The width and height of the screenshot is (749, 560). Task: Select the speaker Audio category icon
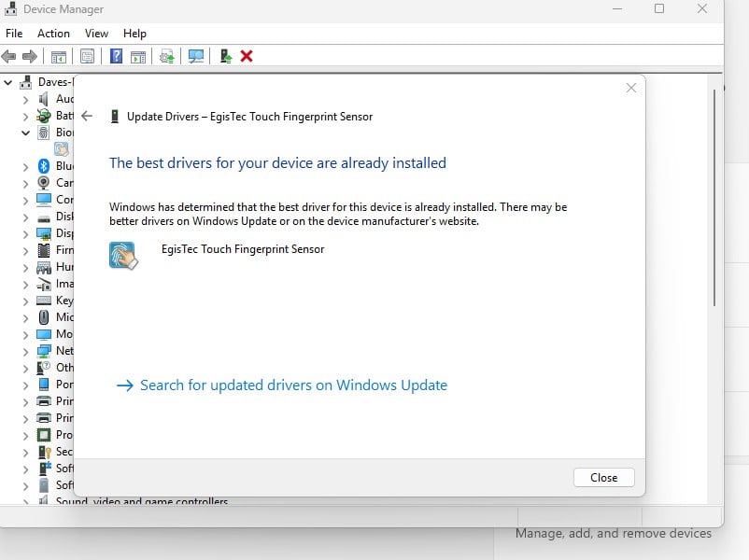(44, 99)
